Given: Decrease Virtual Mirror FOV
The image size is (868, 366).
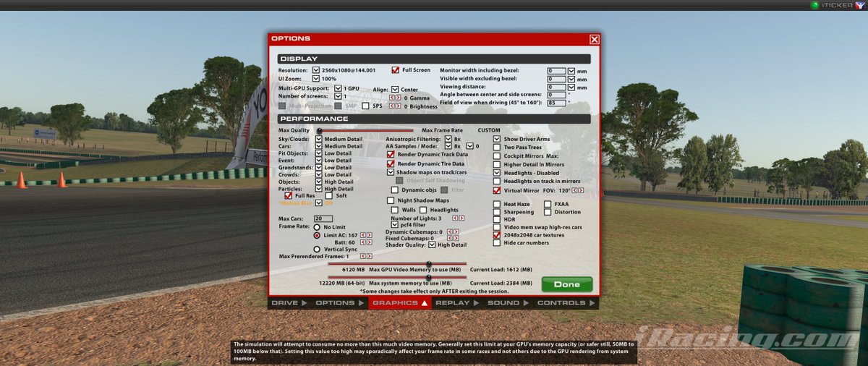Looking at the screenshot, I should (576, 191).
